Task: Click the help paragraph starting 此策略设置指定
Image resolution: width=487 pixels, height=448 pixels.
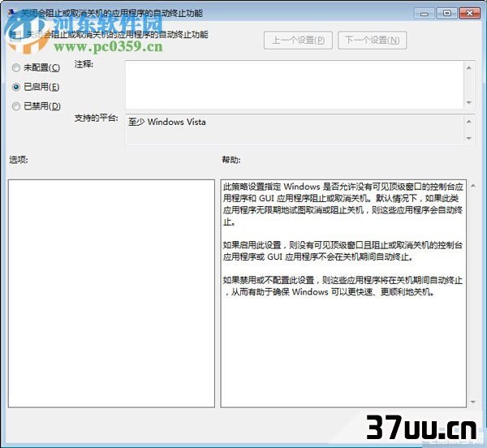Action: (343, 204)
